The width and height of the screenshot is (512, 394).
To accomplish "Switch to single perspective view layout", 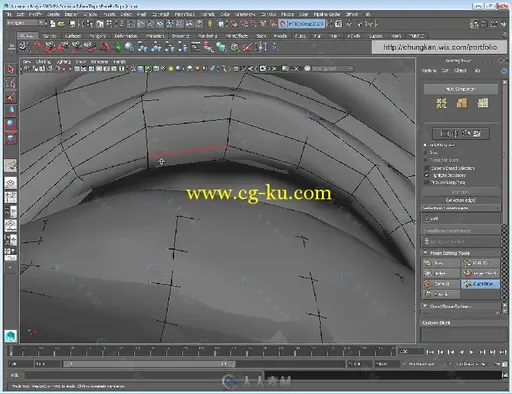I will pyautogui.click(x=10, y=183).
